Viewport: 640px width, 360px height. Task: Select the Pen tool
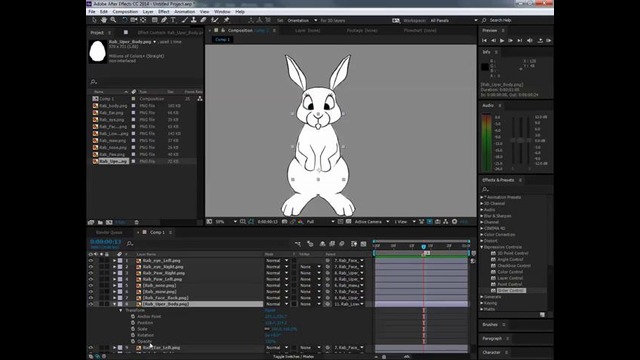164,20
